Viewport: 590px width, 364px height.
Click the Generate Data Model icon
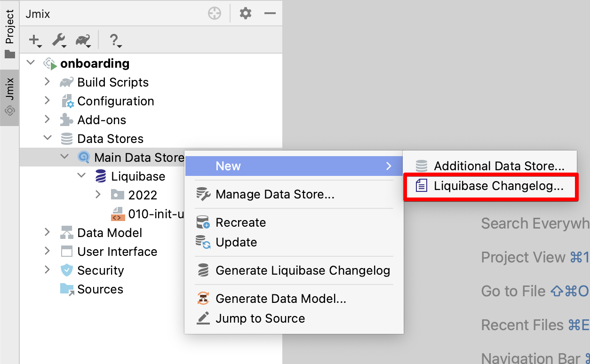coord(203,299)
